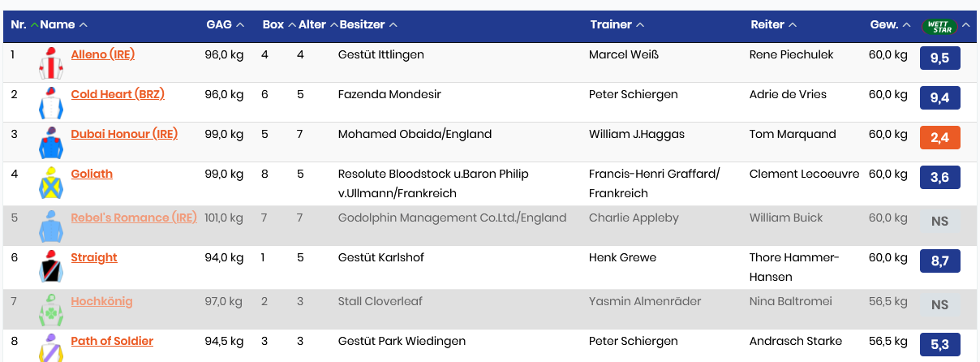Screen dimensions: 980x362
Task: Click Alleno's red-striped jockey silk icon
Action: (x=50, y=62)
